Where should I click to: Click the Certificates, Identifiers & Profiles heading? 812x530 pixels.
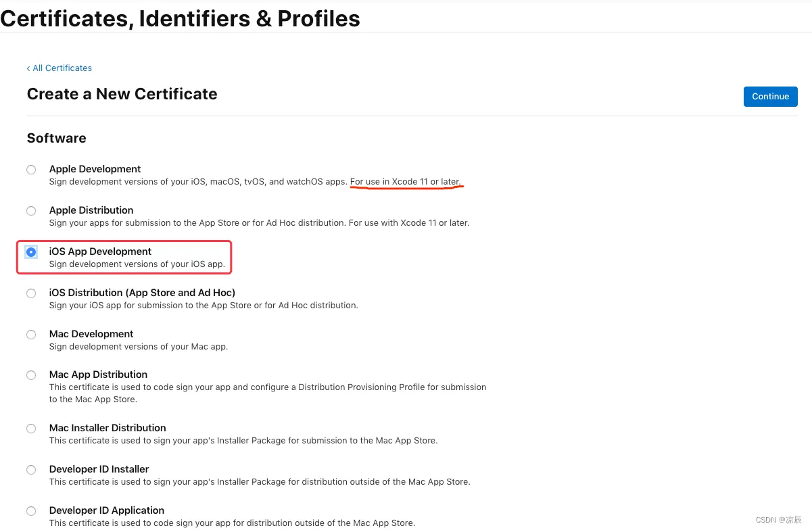coord(180,18)
